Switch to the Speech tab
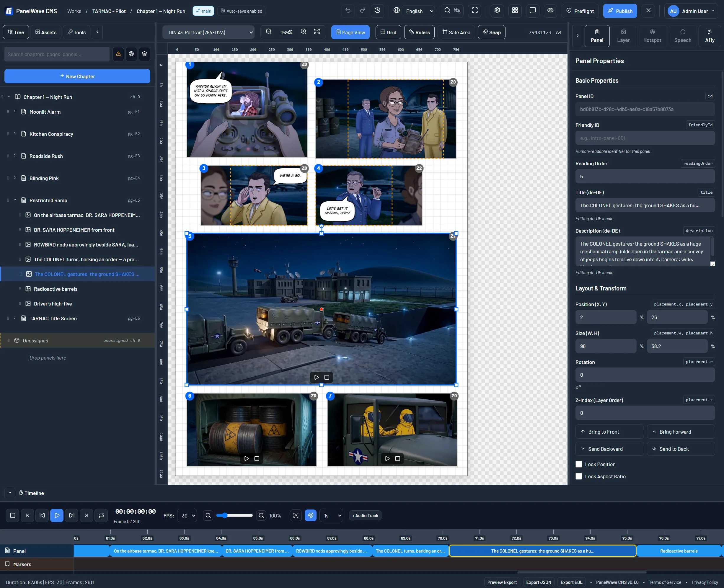The height and width of the screenshot is (588, 724). click(683, 36)
